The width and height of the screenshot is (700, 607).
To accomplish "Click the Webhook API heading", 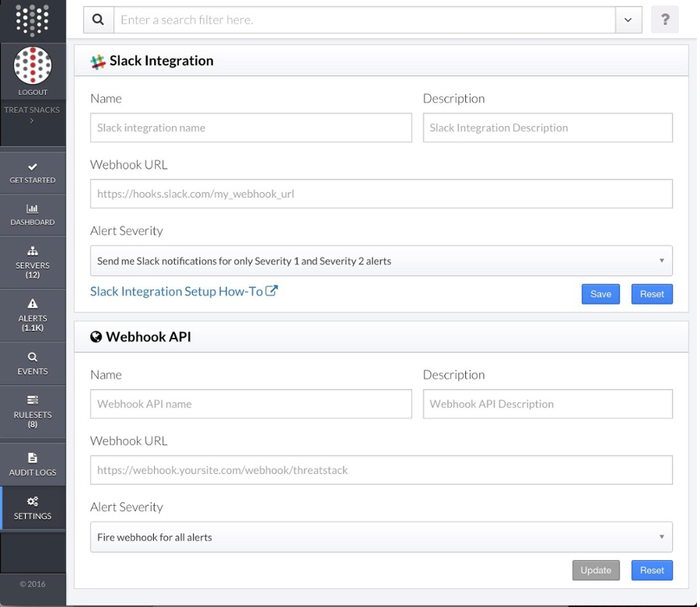I will click(149, 337).
